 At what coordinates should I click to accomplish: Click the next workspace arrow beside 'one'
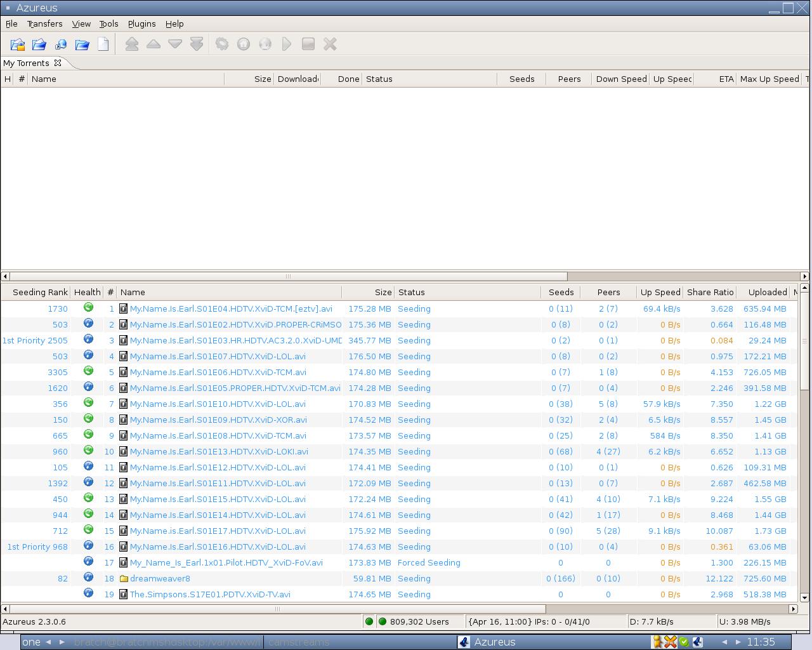coord(62,642)
